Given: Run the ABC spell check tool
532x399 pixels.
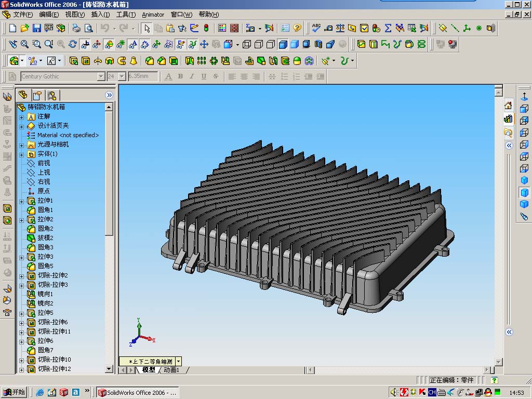Looking at the screenshot, I should pos(316,28).
